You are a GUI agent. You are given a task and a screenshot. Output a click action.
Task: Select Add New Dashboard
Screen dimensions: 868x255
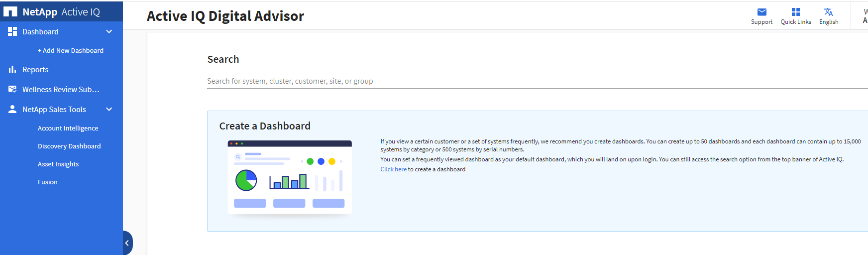[x=71, y=50]
